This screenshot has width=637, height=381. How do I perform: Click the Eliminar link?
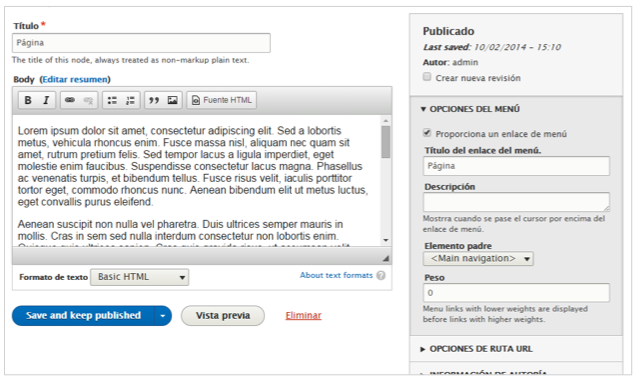303,316
